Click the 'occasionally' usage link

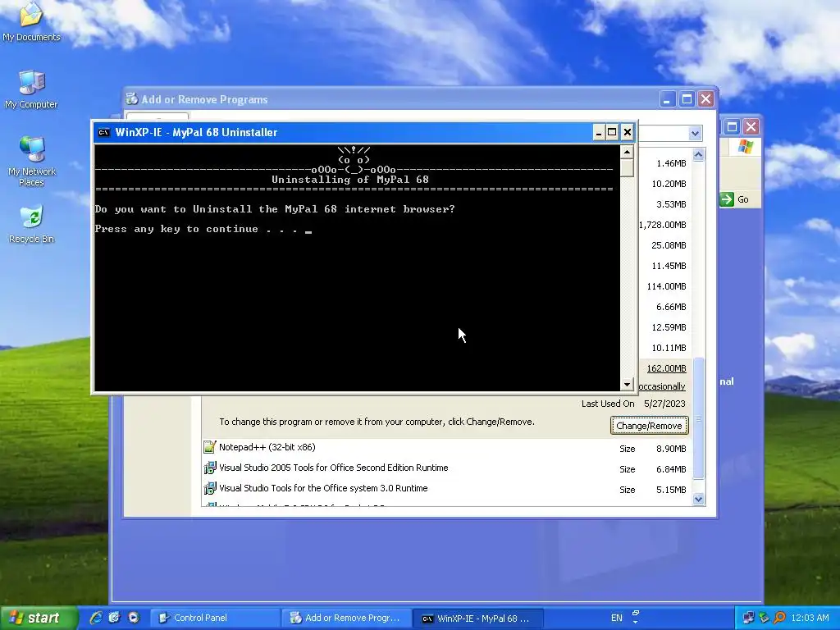click(662, 386)
